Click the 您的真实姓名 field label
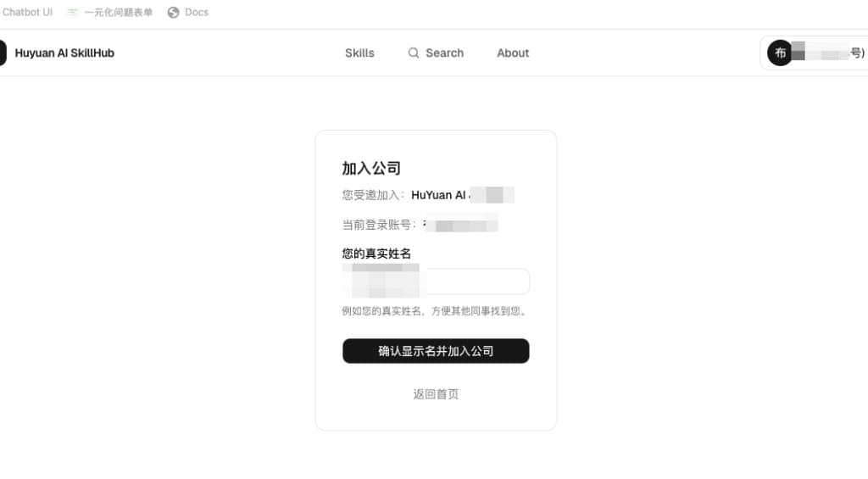 376,253
